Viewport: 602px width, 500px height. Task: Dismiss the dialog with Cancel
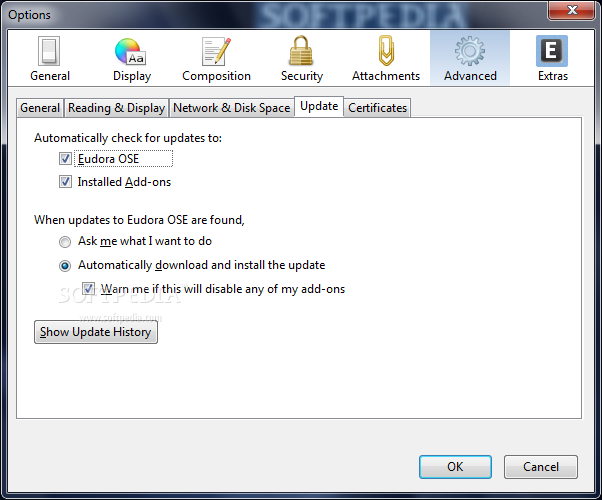pos(541,467)
